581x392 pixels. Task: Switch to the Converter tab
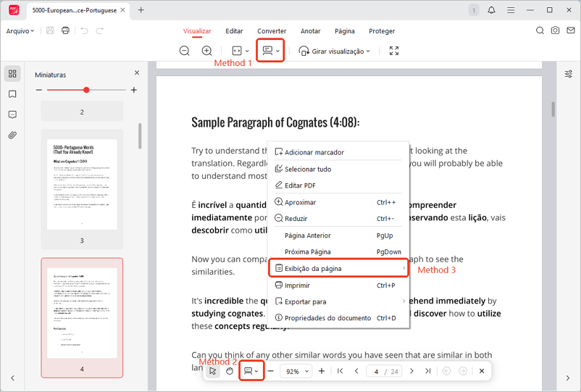pos(272,31)
